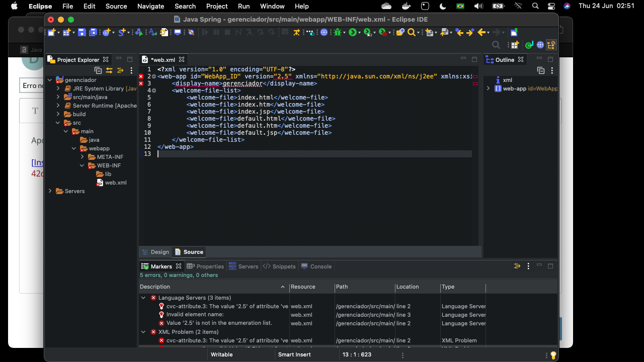Click the yellow Back navigation arrow

pyautogui.click(x=481, y=32)
